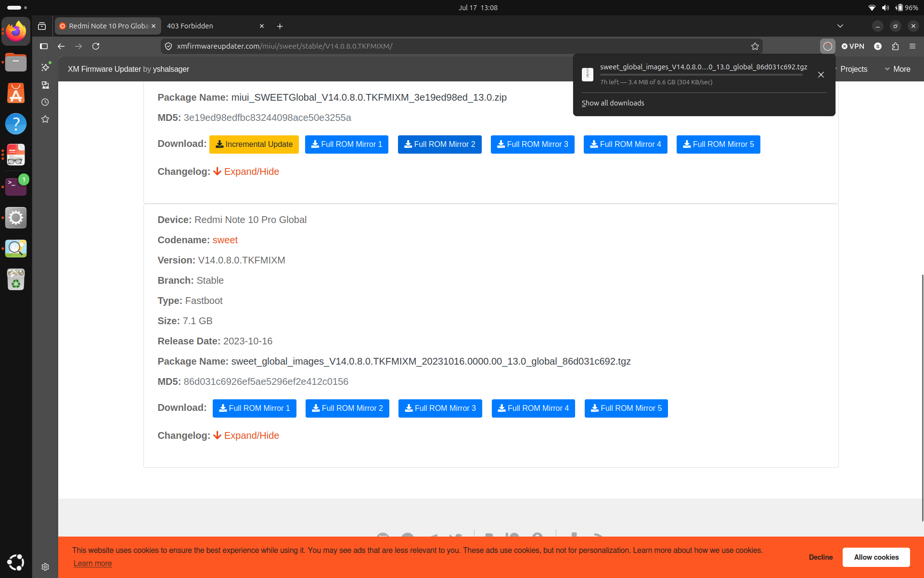The width and height of the screenshot is (924, 578).
Task: Open the downloads panel button
Action: tap(827, 46)
